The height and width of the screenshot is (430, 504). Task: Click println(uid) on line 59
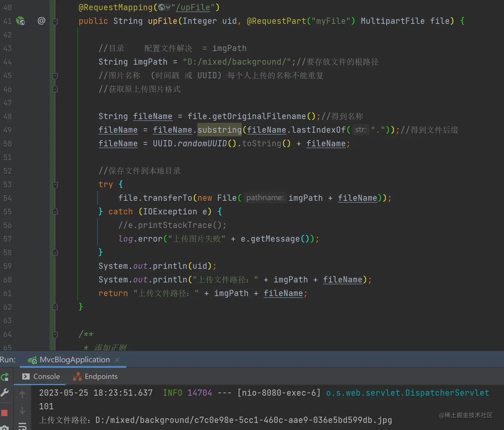click(182, 266)
